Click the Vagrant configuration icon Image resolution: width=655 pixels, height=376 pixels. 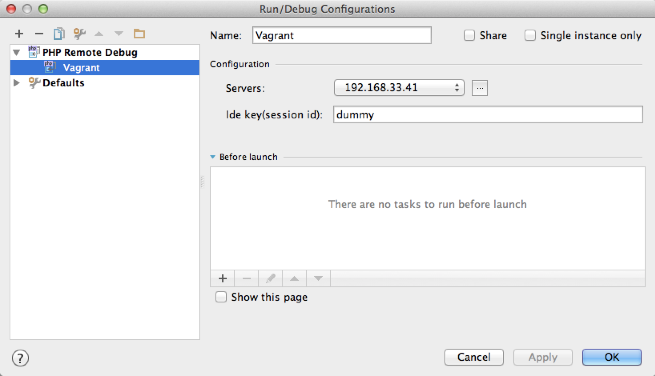[x=50, y=67]
